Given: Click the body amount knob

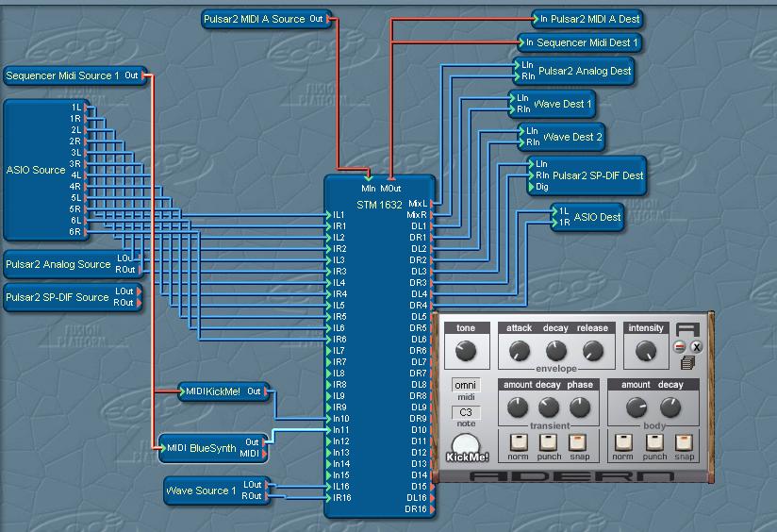Looking at the screenshot, I should click(636, 407).
